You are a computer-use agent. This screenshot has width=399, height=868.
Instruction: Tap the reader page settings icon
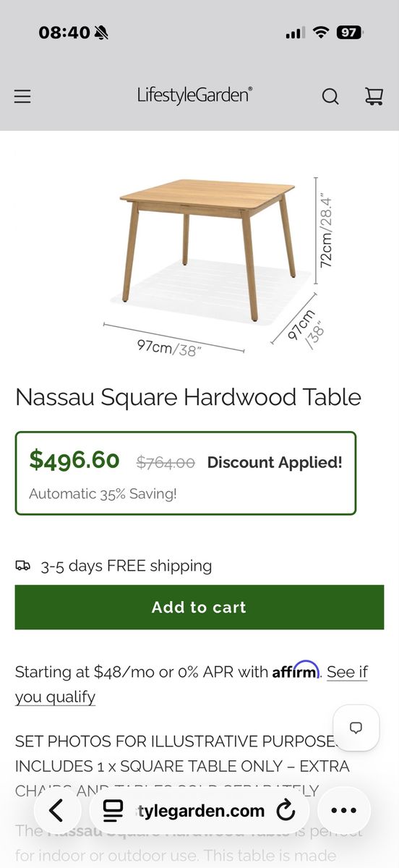[x=112, y=810]
